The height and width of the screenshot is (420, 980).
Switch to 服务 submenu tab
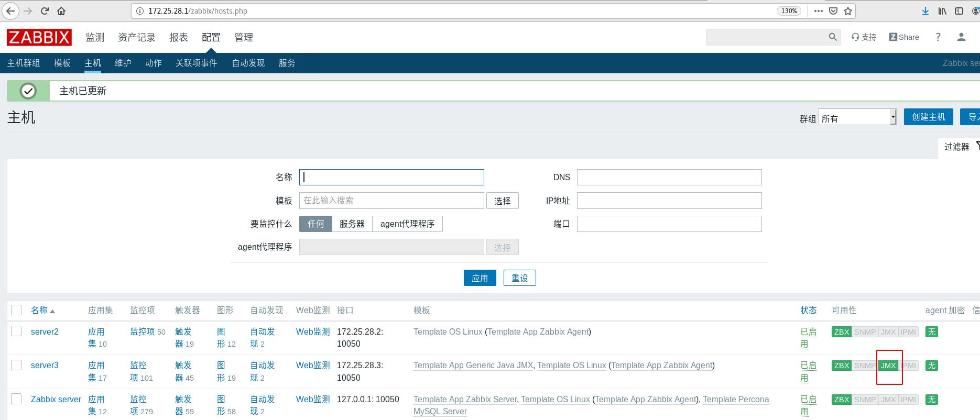pos(287,63)
